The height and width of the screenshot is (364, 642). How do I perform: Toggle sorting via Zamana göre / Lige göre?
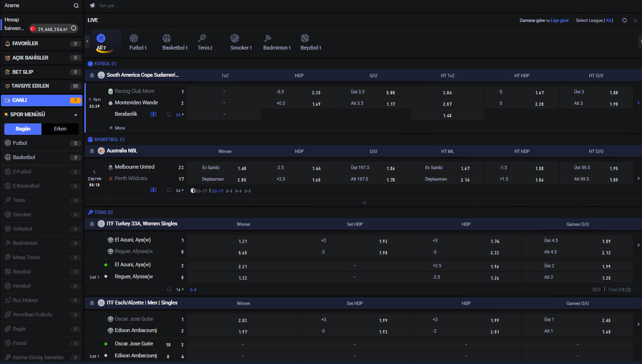click(544, 20)
